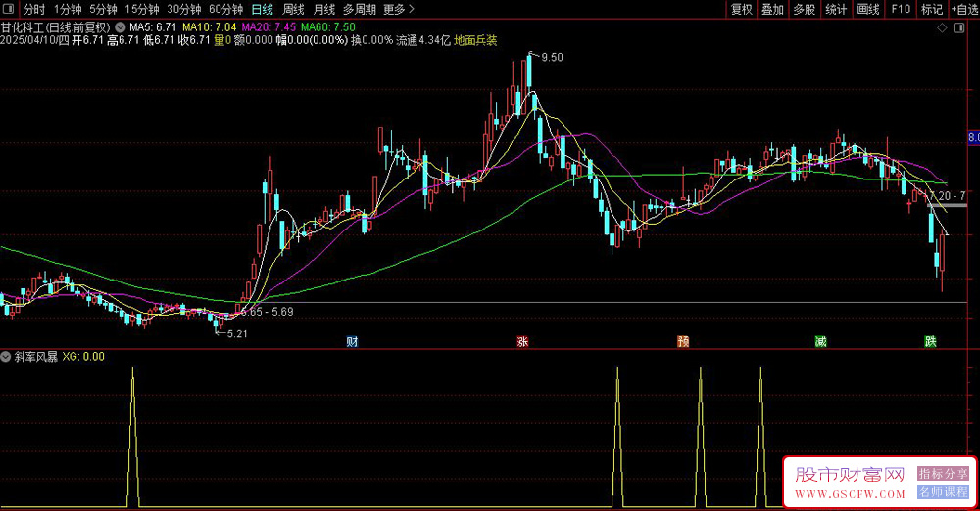980x511 pixels.
Task: Select the 1分钟 period tab
Action: 68,10
